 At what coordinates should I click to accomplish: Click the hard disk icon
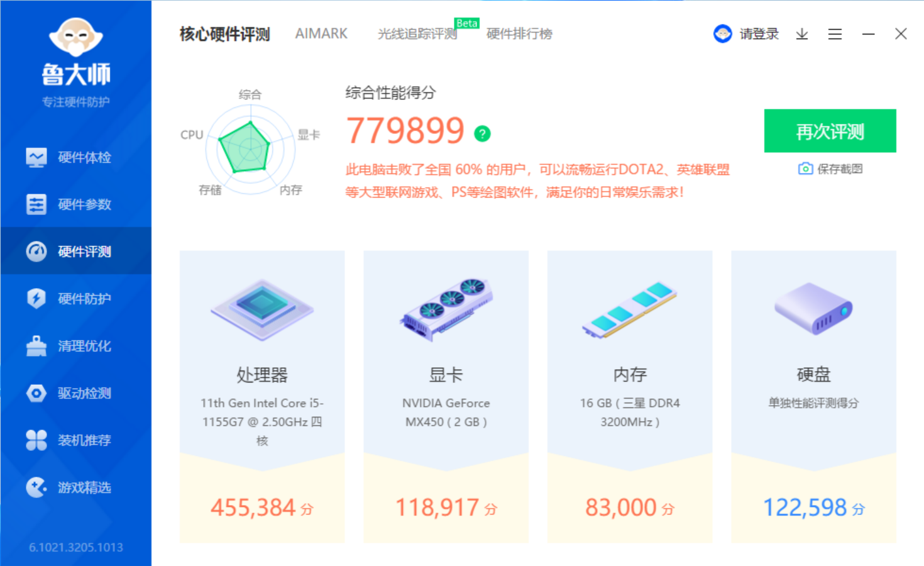[813, 308]
